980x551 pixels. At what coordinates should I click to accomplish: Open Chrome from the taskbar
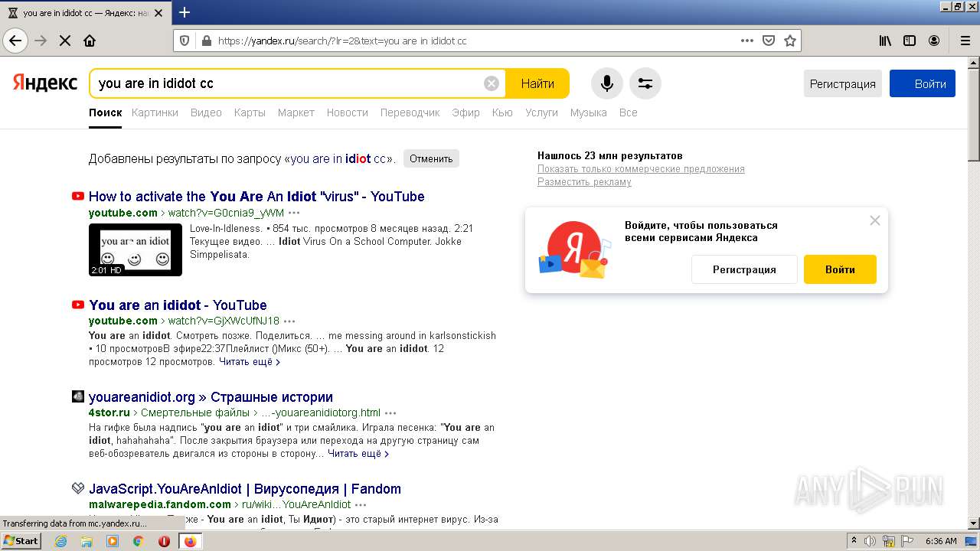[x=139, y=541]
